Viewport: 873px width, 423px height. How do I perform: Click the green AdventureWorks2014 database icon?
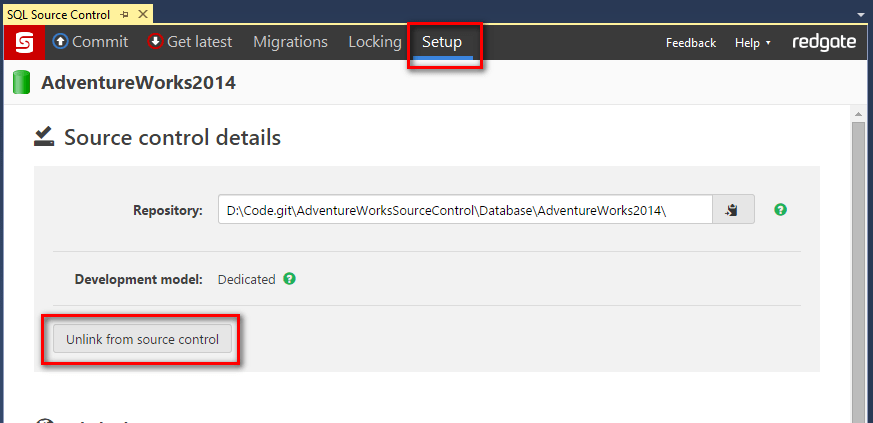[21, 82]
